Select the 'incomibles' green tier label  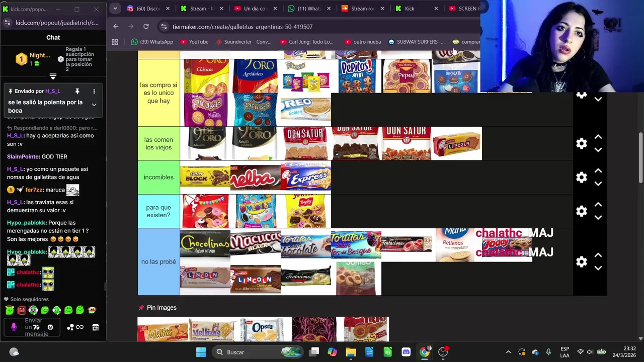[158, 177]
